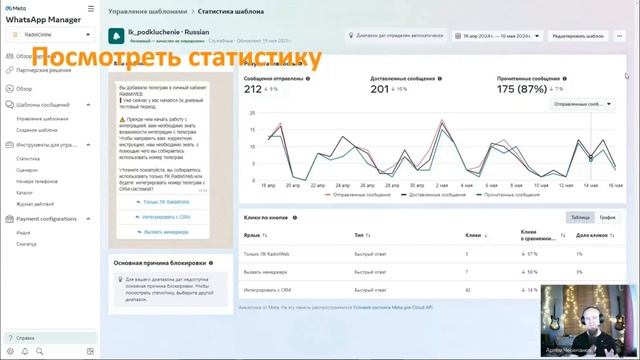Click the clock icon beside Обзор
Image resolution: width=640 pixels, height=360 pixels.
point(10,89)
